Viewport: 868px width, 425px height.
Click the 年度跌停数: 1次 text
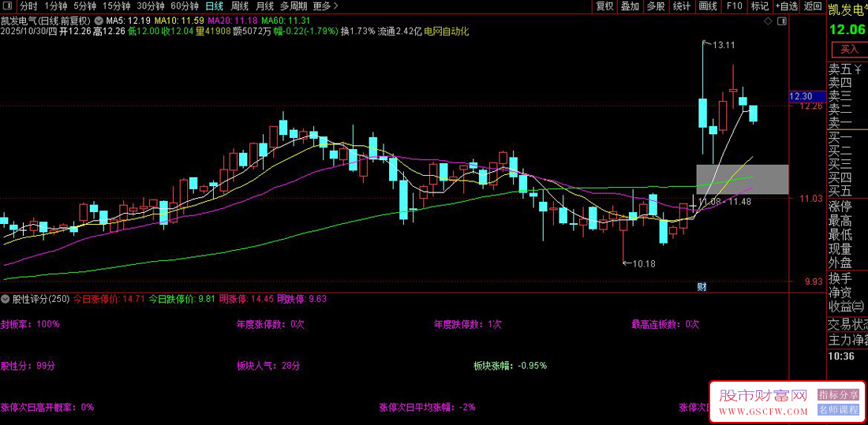pos(468,324)
